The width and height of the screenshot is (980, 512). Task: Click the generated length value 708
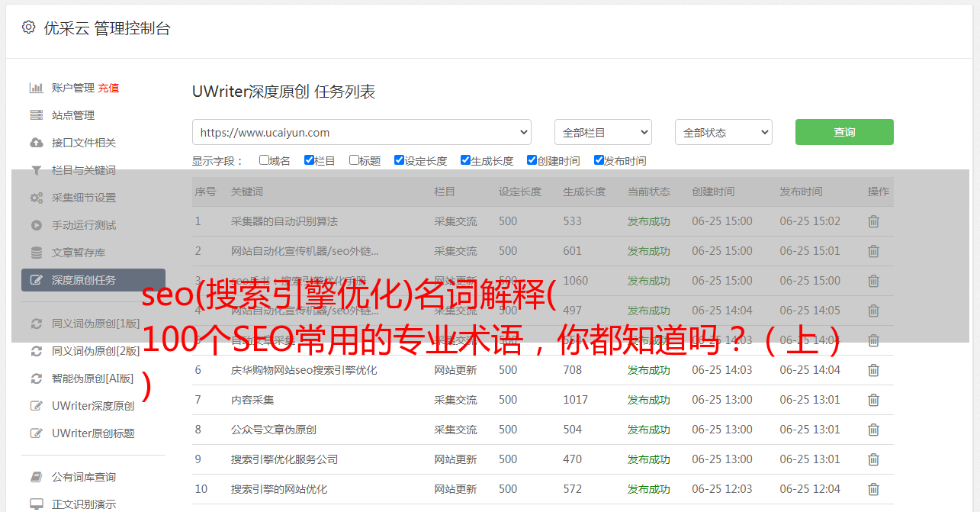[x=573, y=370]
